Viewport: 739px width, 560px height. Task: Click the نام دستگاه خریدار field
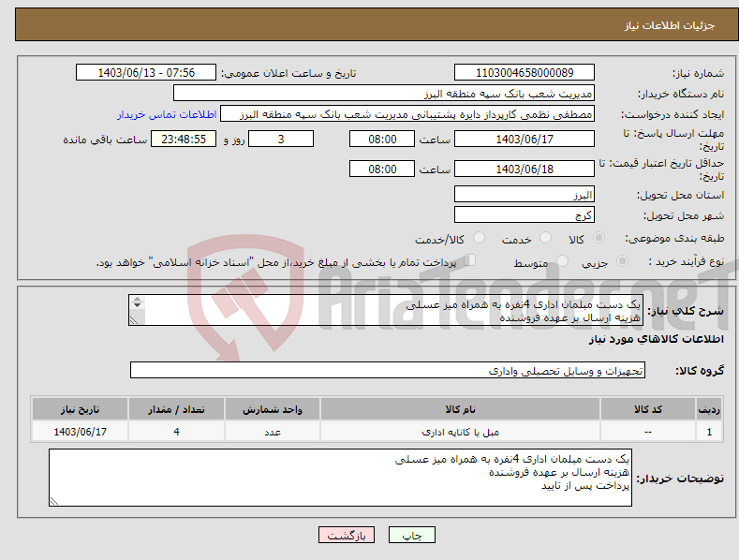[384, 94]
